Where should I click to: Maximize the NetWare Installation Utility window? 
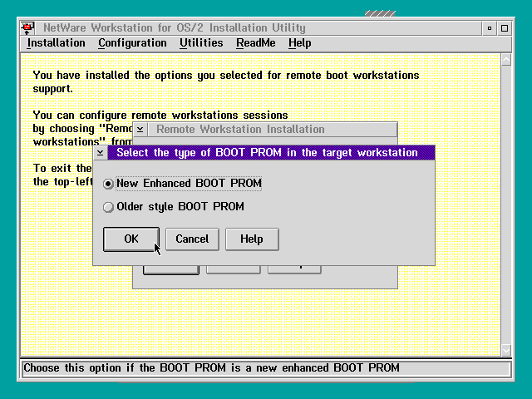505,28
